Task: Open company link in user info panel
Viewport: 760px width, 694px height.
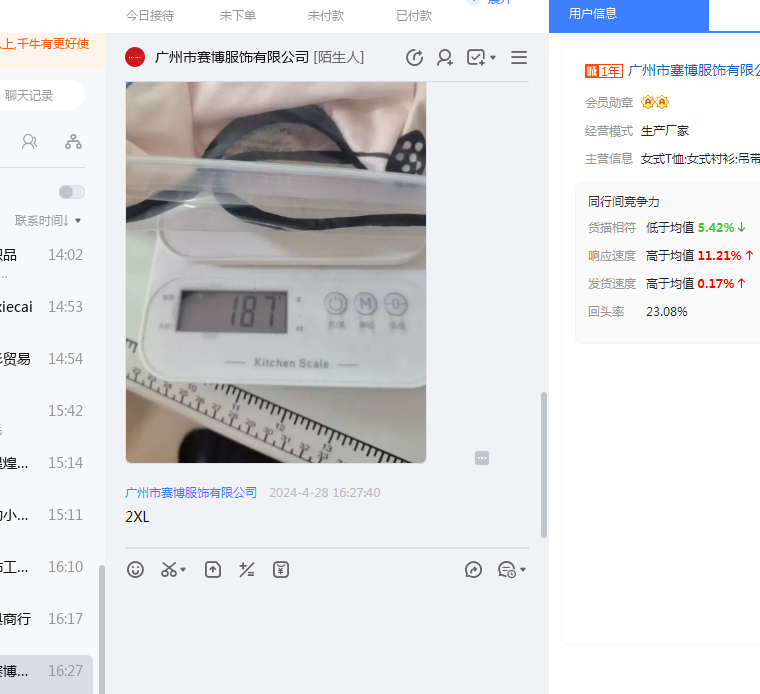Action: (694, 71)
